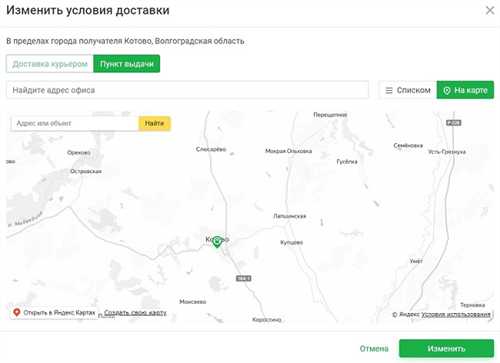
Task: Click the Перещепное map label
Action: (x=330, y=115)
